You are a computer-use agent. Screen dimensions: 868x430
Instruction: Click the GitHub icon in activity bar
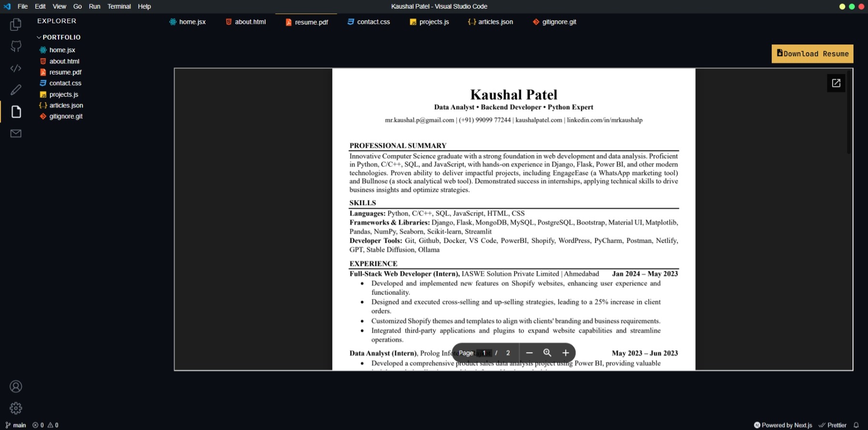[x=16, y=46]
